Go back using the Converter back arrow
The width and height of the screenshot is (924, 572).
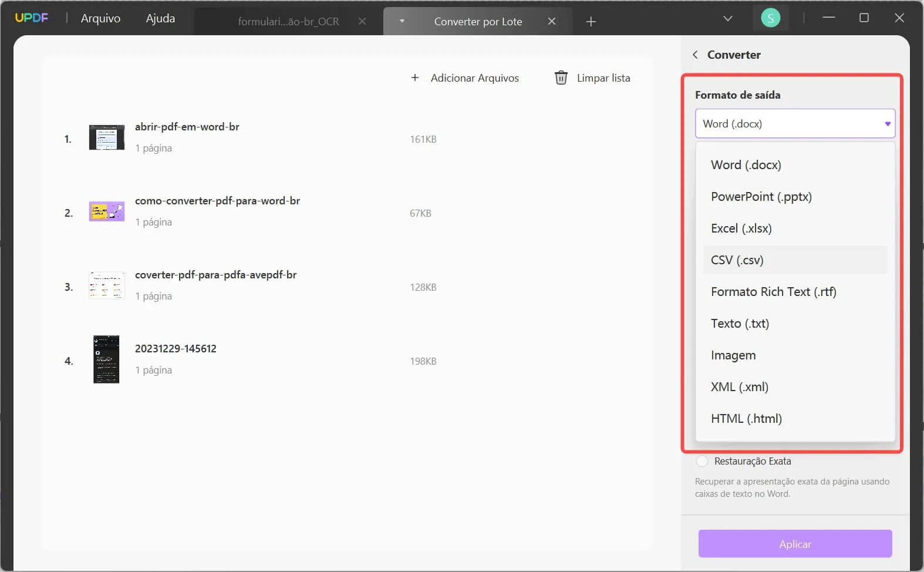pos(695,55)
